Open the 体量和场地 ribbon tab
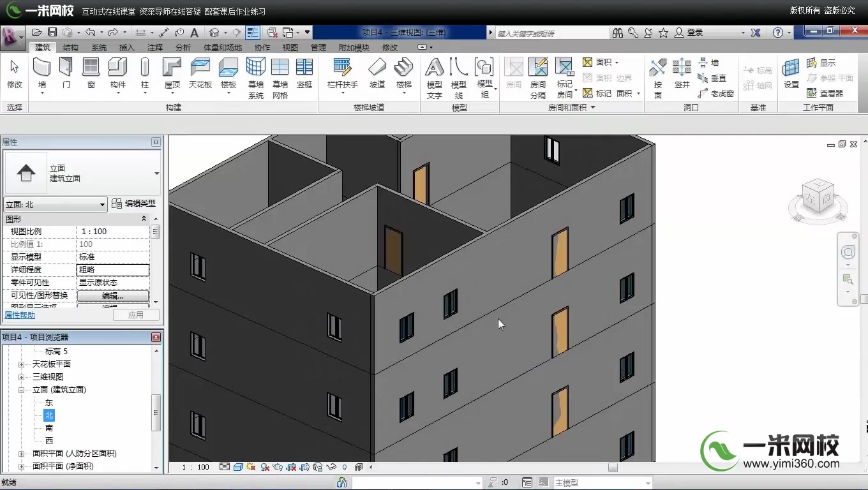The height and width of the screenshot is (490, 868). point(223,47)
